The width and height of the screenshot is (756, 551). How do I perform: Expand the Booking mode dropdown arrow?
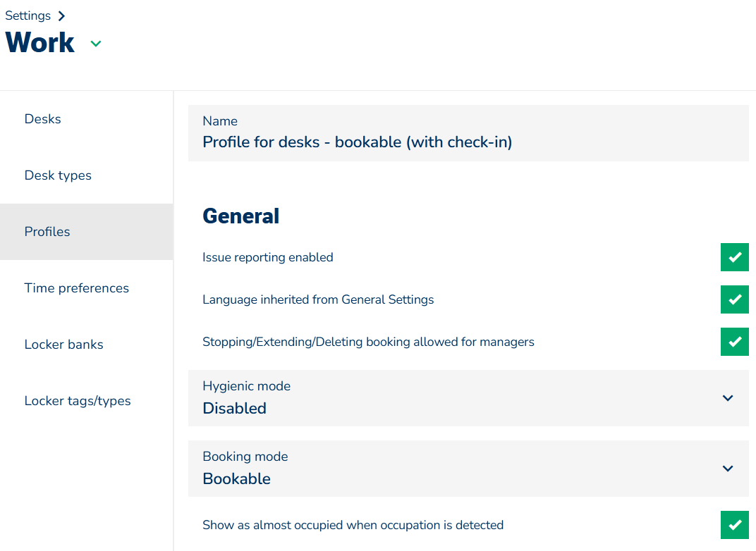coord(728,469)
